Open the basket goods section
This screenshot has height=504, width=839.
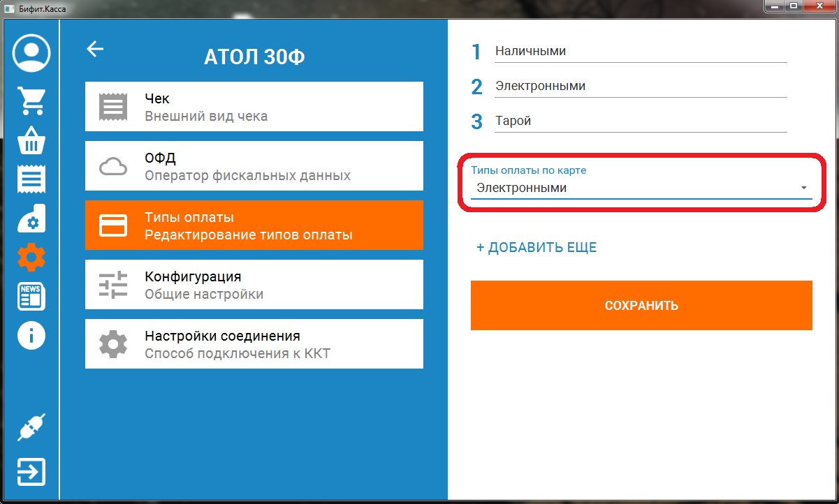tap(31, 140)
